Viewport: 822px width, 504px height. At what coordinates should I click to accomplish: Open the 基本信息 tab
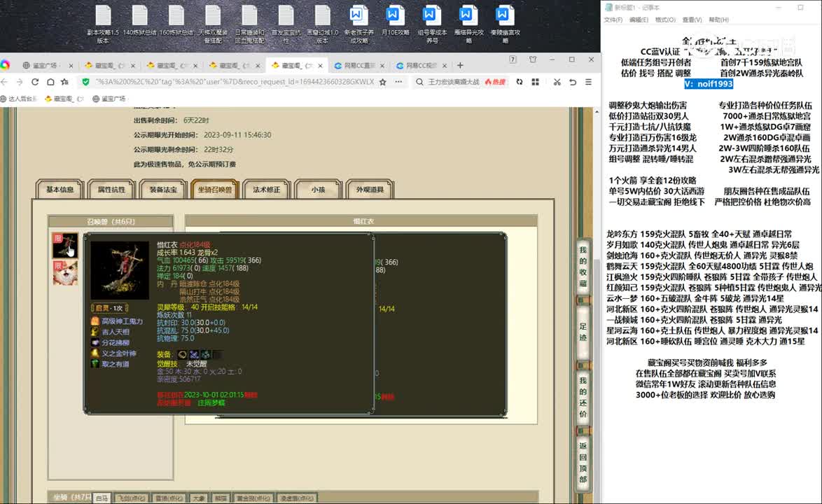click(60, 190)
